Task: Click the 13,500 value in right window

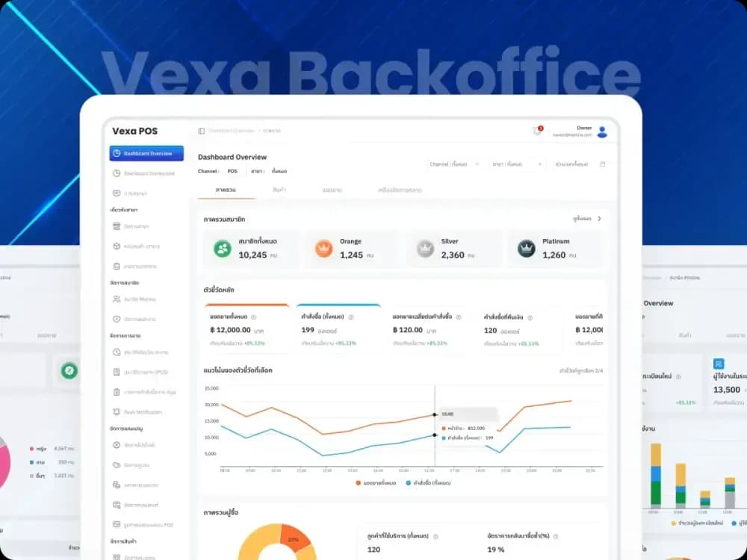Action: click(x=727, y=390)
